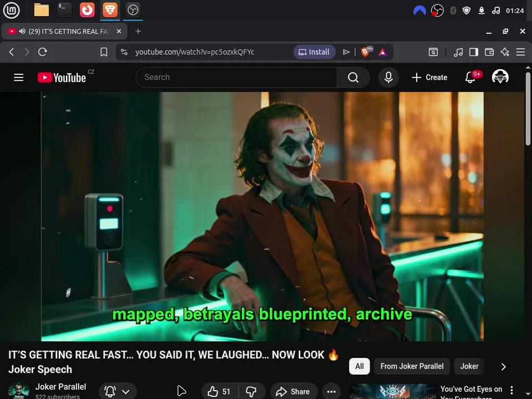Image resolution: width=532 pixels, height=399 pixels.
Task: Open the You've Got Eyes on video thumbnail
Action: tap(392, 392)
